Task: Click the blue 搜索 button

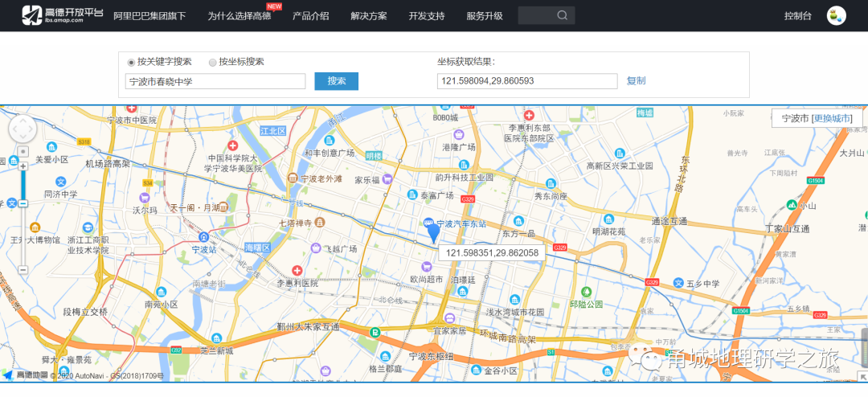Action: point(337,81)
